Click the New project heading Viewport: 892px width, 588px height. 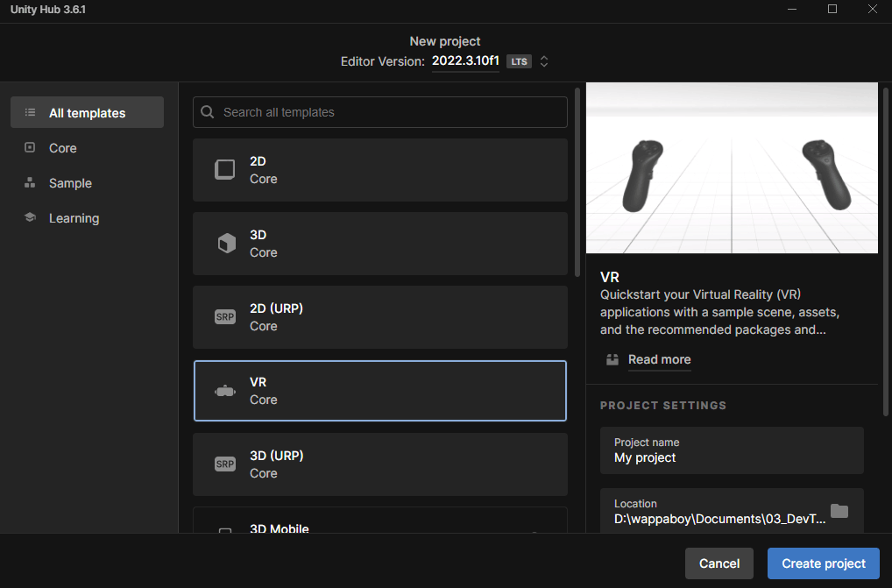click(445, 41)
